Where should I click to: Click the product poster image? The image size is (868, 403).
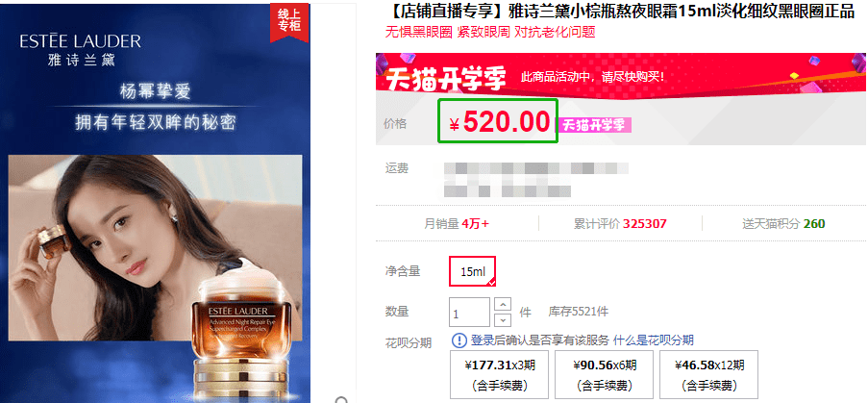155,204
